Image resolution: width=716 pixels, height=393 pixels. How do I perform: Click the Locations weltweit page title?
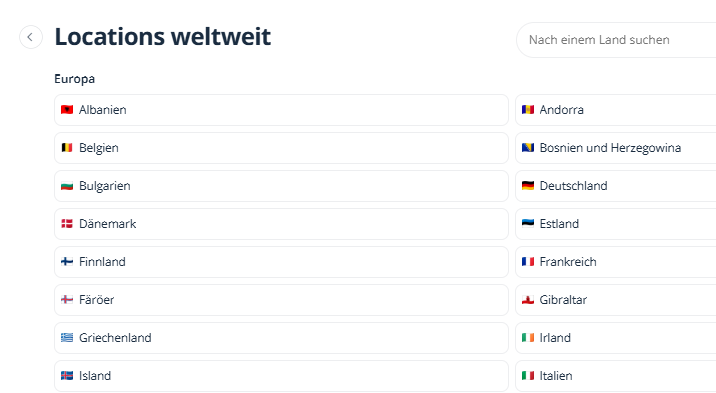coord(163,37)
